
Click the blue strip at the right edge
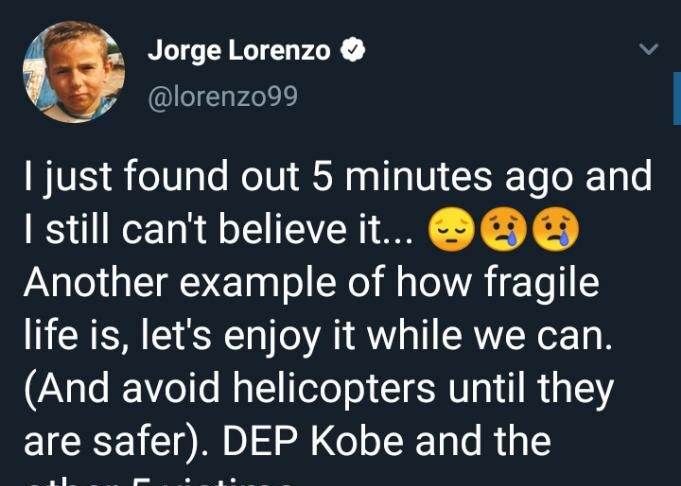[676, 98]
